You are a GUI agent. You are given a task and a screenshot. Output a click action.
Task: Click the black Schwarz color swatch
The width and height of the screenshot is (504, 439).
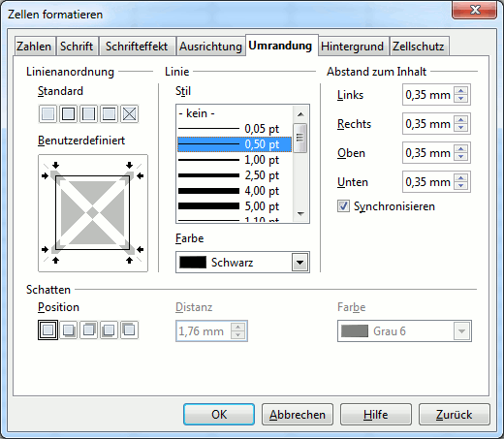click(193, 263)
